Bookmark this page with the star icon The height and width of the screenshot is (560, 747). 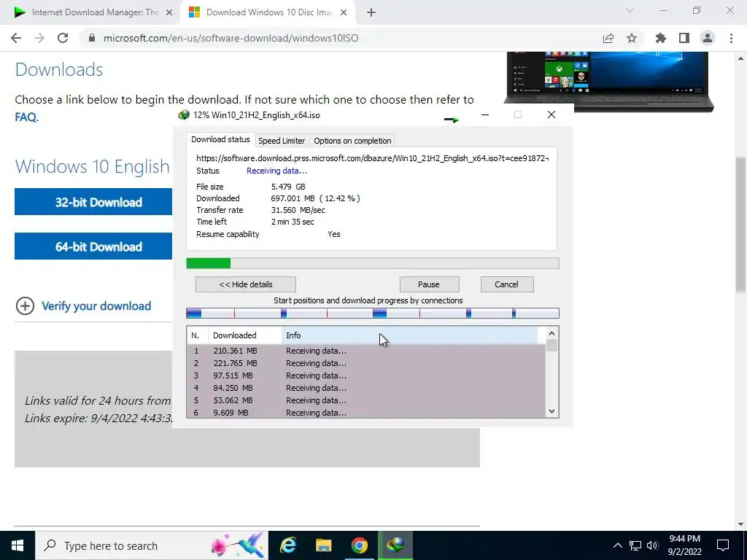632,38
